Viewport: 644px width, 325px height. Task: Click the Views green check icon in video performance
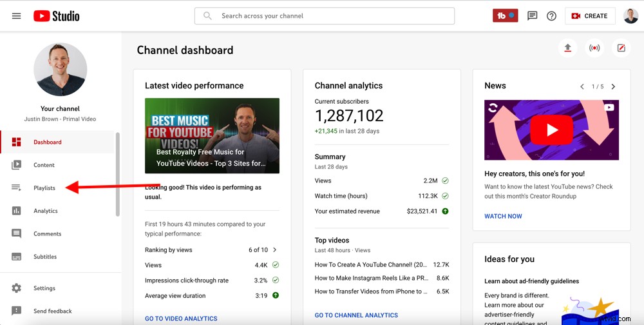click(276, 265)
